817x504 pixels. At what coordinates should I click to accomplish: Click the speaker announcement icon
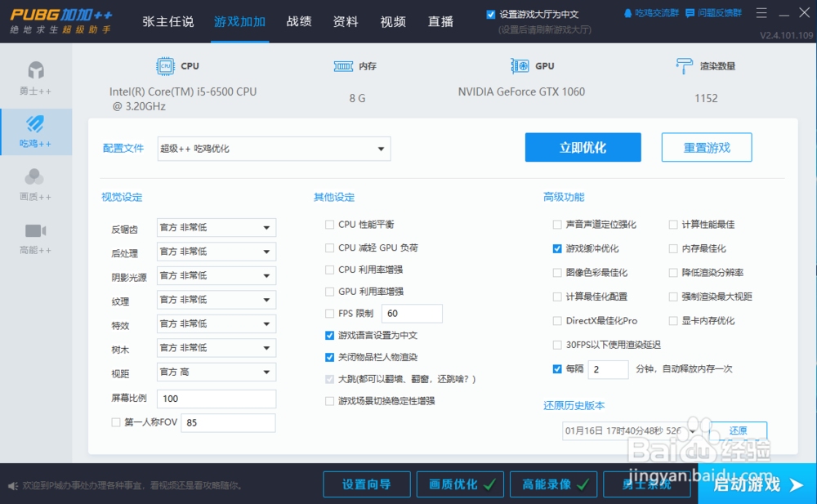point(13,486)
